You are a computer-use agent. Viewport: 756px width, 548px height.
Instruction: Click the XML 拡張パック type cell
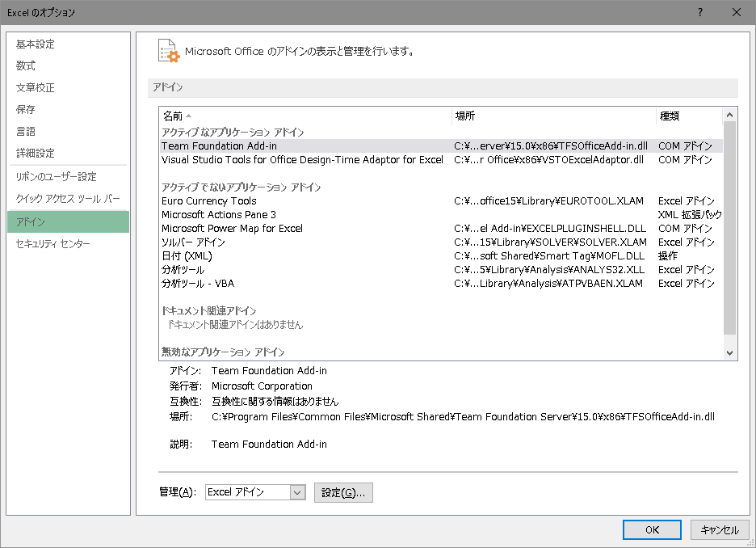[x=690, y=215]
